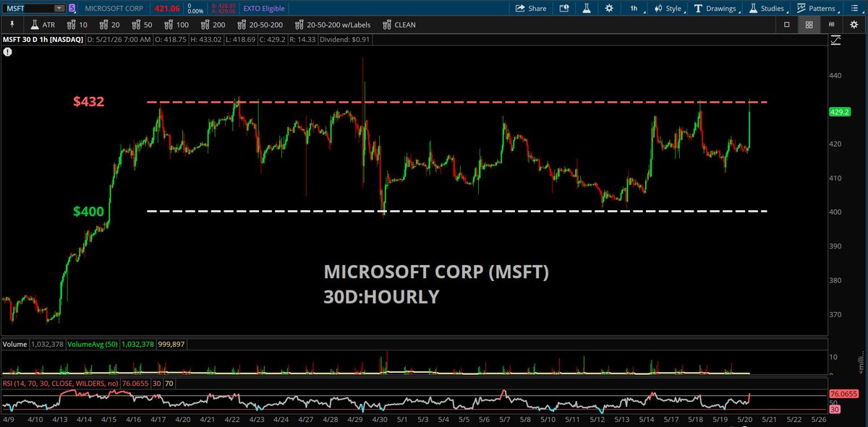Image resolution: width=868 pixels, height=427 pixels.
Task: Open the 1h timeframe dropdown
Action: tap(636, 9)
